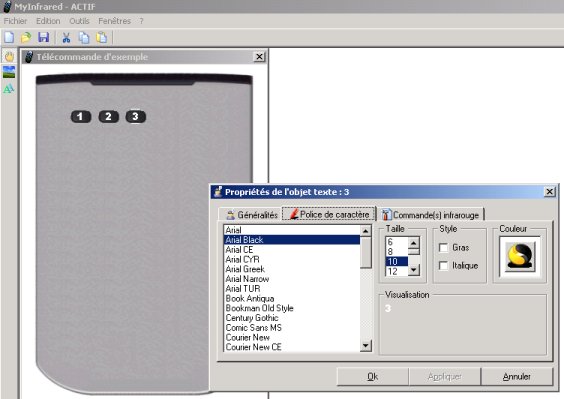
Task: Click font list scroll down arrow
Action: coord(366,346)
